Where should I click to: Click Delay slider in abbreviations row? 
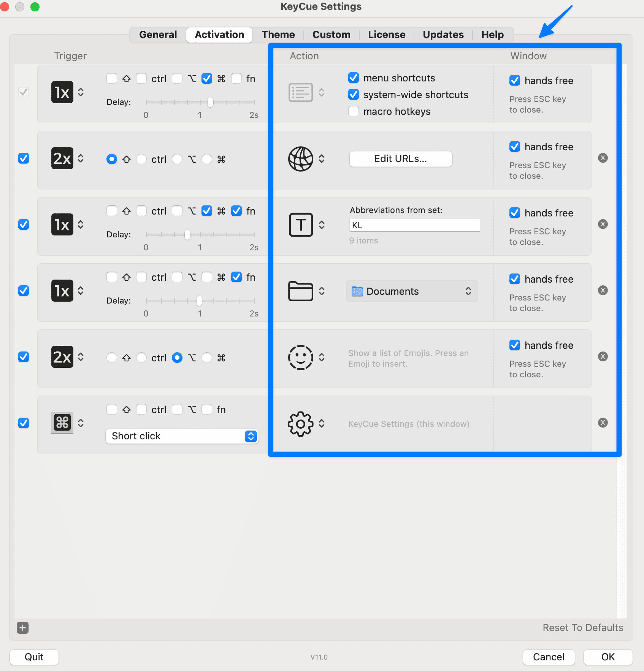(200, 234)
